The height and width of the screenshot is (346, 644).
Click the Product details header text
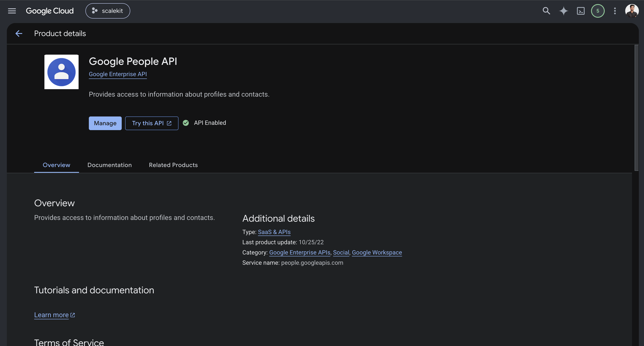[x=60, y=33]
